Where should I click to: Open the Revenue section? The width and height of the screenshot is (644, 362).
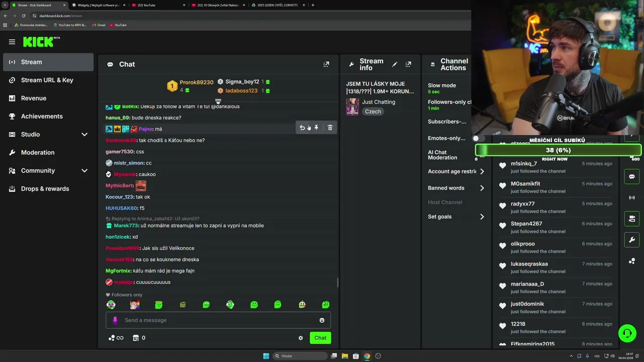tap(48, 98)
